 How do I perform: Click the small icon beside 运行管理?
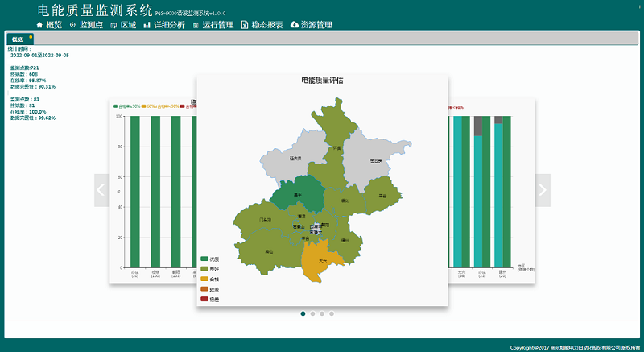tap(195, 25)
